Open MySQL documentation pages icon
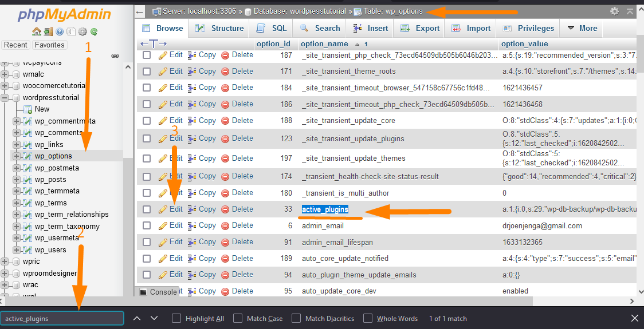The image size is (644, 329). [71, 31]
